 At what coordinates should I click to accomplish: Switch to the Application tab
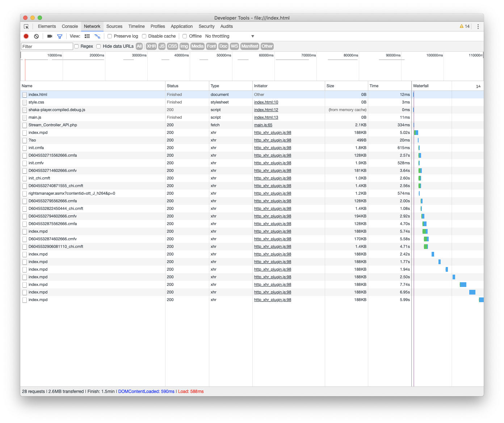(x=182, y=26)
